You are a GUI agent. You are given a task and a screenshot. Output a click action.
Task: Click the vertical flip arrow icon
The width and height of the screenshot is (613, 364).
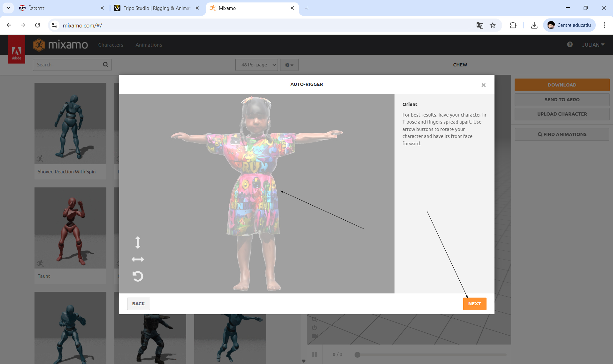[138, 242]
